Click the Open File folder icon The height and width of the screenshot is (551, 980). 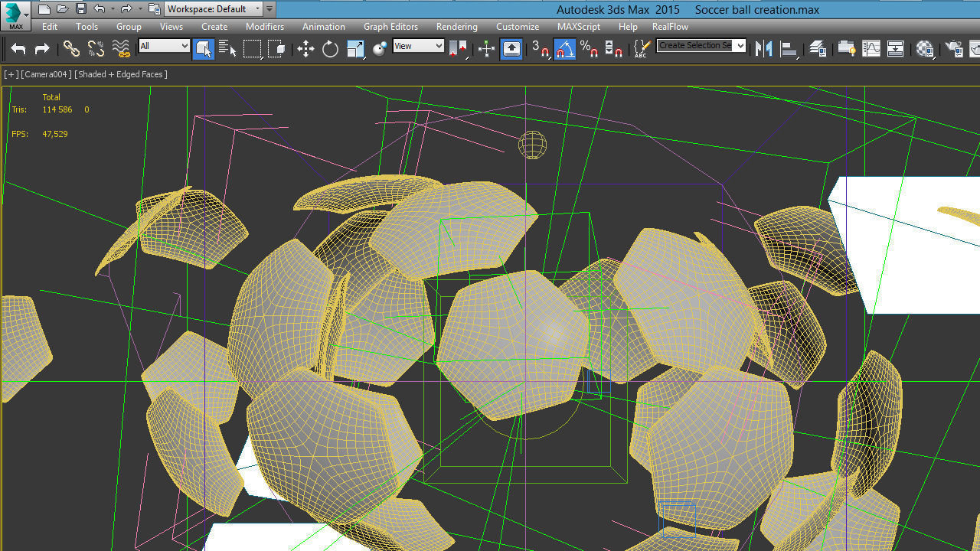click(x=62, y=9)
